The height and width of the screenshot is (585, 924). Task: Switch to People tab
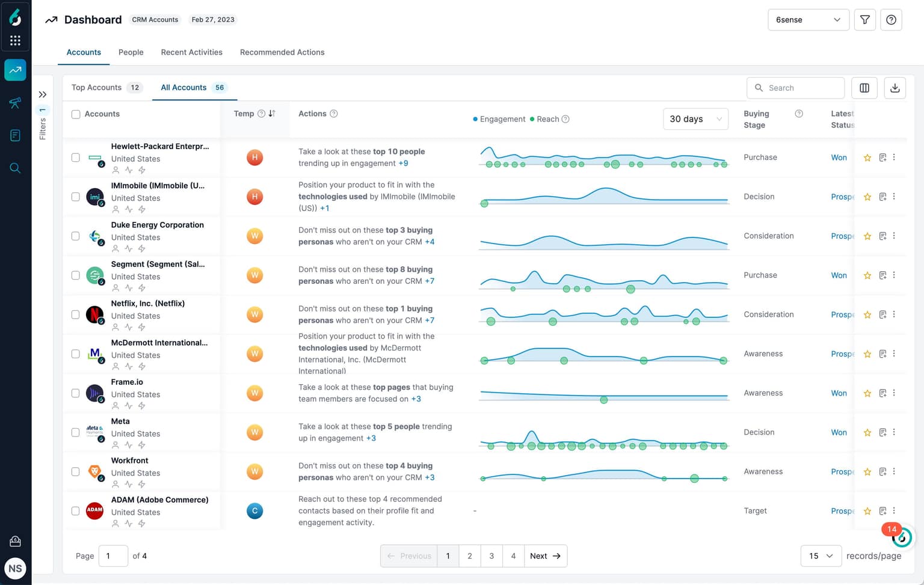click(x=131, y=52)
